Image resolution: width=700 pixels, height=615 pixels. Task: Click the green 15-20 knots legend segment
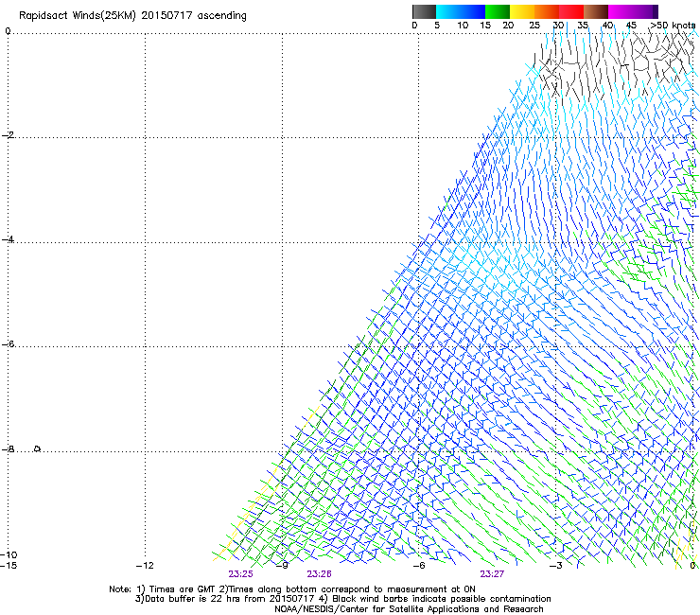(498, 11)
